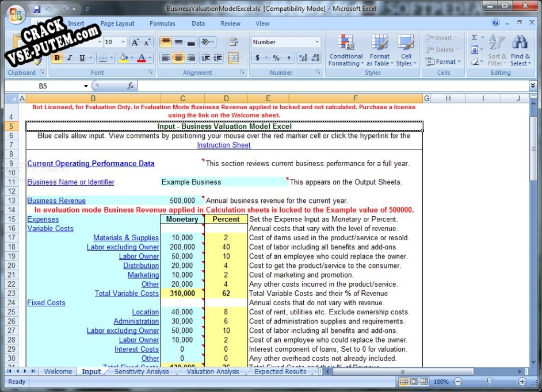Viewport: 542px width, 392px height.
Task: Switch to Sensitivity Analysis sheet
Action: [x=142, y=372]
